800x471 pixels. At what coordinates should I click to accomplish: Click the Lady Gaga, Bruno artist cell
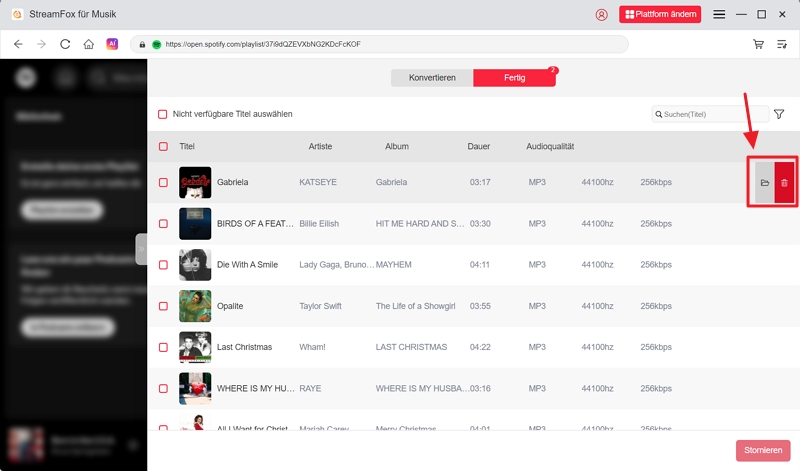click(336, 265)
